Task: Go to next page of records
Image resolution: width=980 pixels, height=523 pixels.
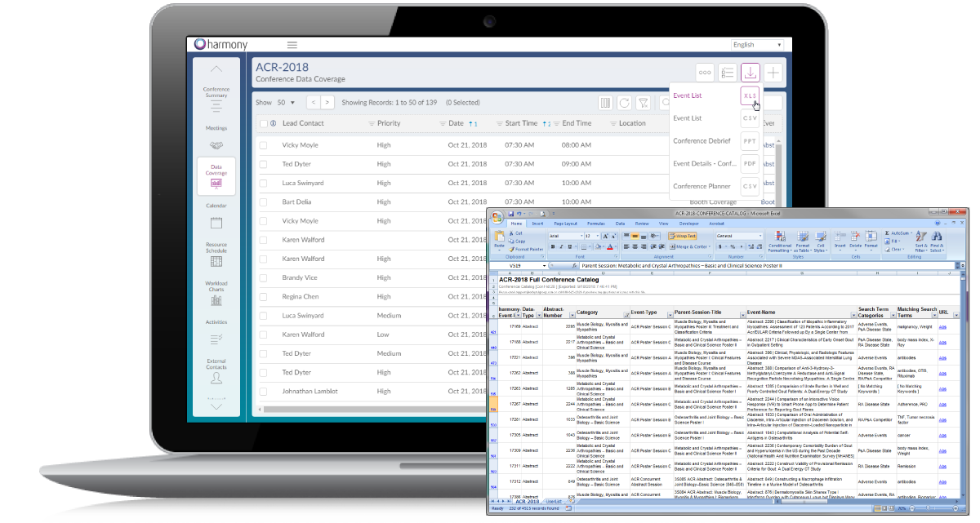Action: (x=327, y=103)
